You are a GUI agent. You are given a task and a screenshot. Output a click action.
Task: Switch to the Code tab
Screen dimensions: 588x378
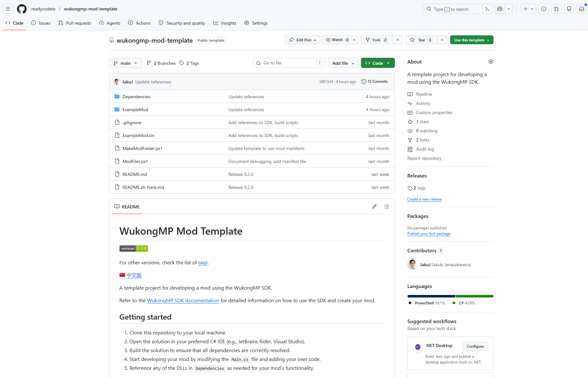[15, 23]
